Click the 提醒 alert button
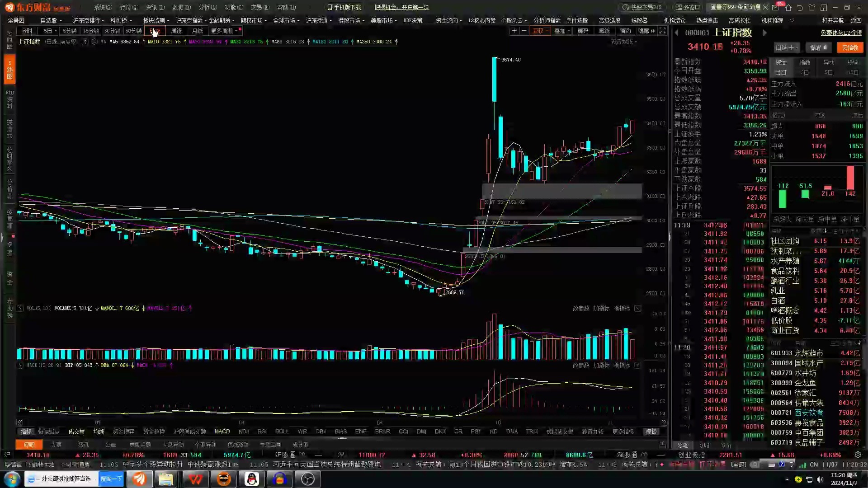 818,47
